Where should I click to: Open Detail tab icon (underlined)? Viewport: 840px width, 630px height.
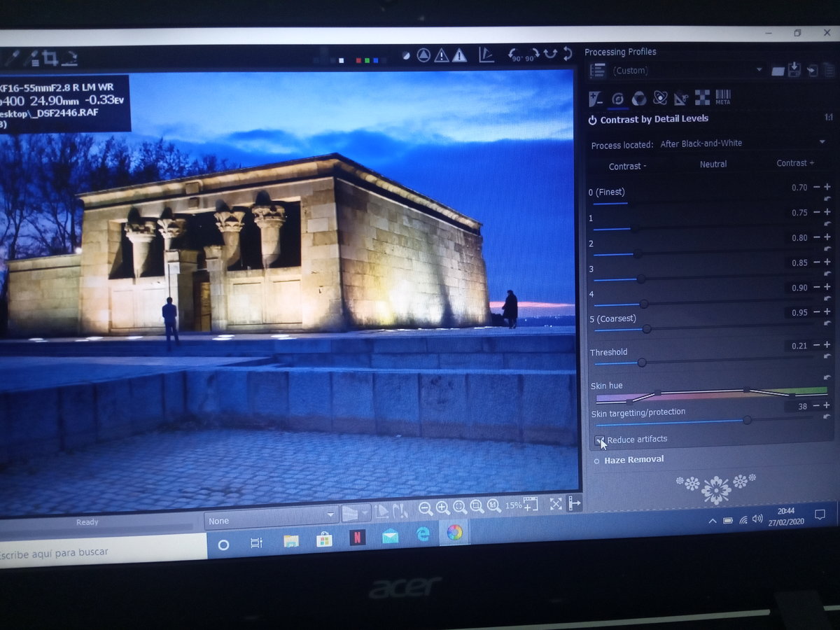[x=617, y=99]
